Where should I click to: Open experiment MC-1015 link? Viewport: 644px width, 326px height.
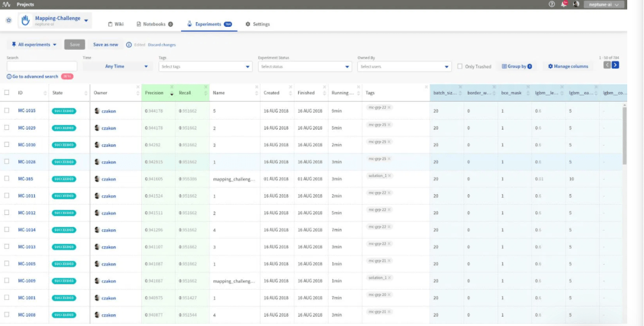[x=27, y=111]
